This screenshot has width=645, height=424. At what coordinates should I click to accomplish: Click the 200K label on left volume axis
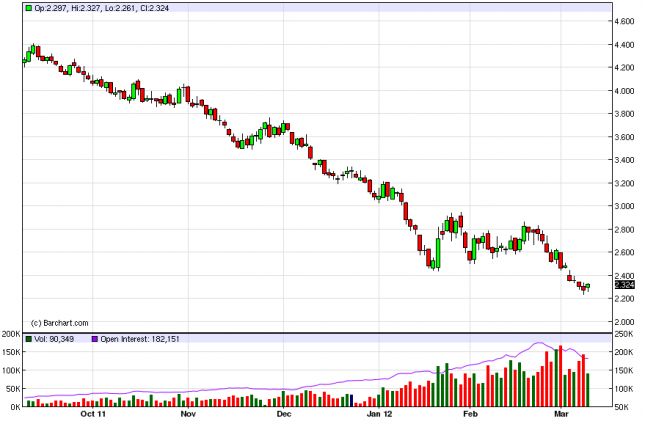11,334
